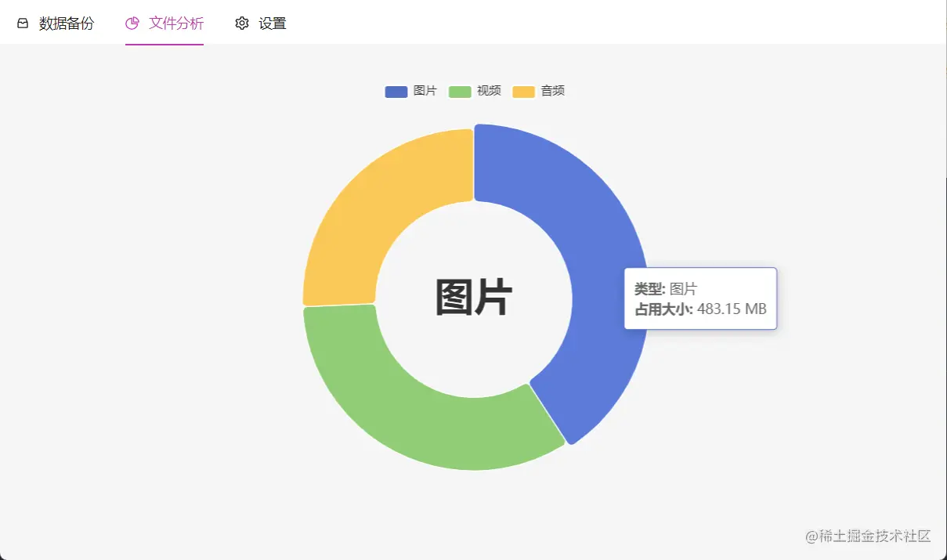The width and height of the screenshot is (947, 560).
Task: Click the 音频 legend label text
Action: [x=553, y=91]
